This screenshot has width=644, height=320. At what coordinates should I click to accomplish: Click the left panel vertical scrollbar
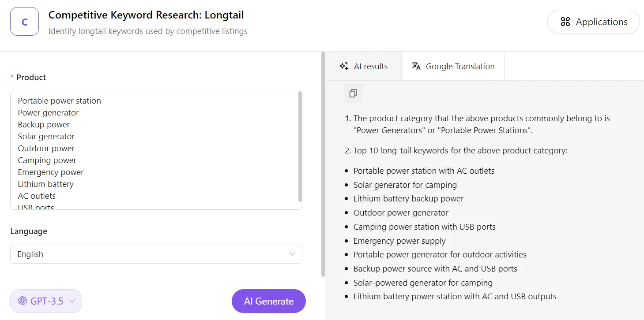pyautogui.click(x=323, y=163)
